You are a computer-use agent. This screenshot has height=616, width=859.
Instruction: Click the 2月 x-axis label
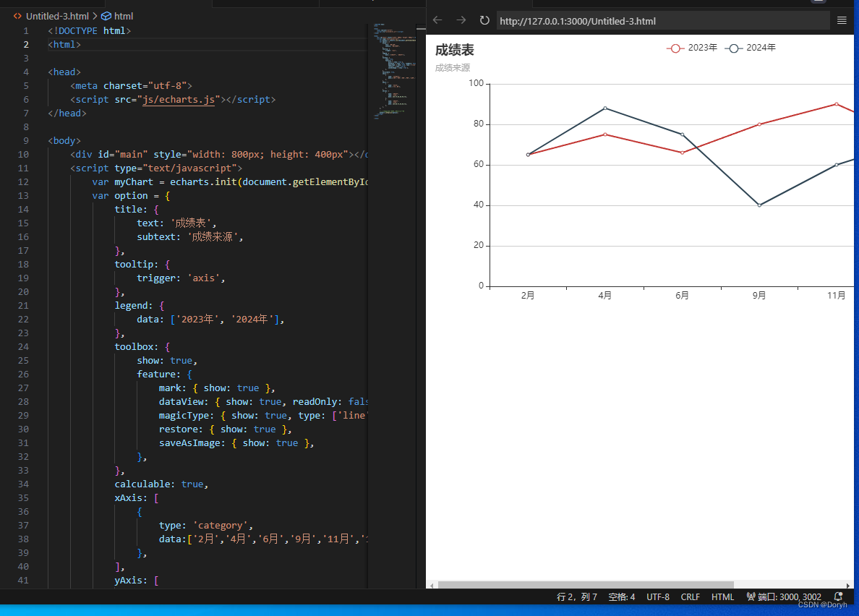528,296
